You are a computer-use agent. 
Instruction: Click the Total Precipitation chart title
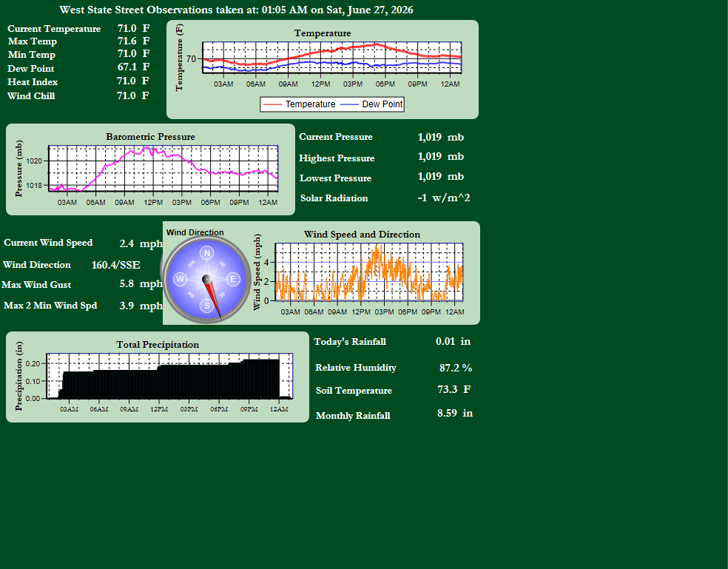click(158, 345)
